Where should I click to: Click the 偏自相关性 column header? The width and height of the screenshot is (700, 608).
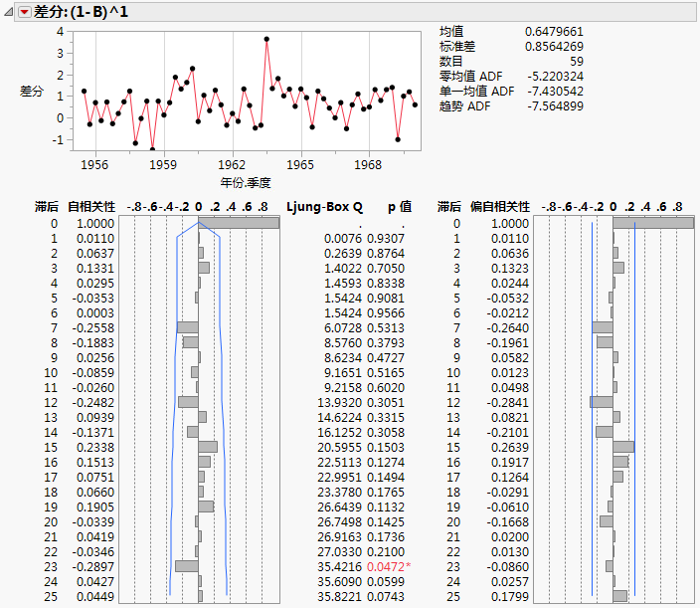499,207
